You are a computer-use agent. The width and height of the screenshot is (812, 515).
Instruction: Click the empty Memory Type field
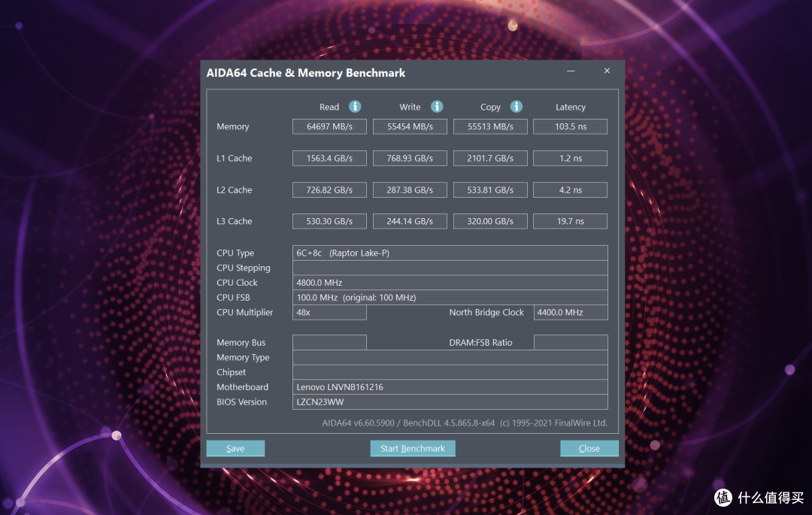tap(450, 358)
